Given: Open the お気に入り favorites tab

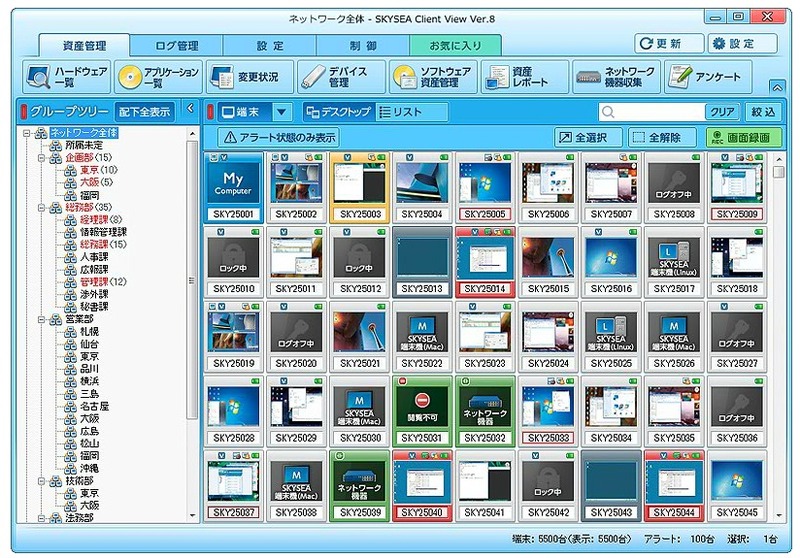Looking at the screenshot, I should tap(455, 45).
